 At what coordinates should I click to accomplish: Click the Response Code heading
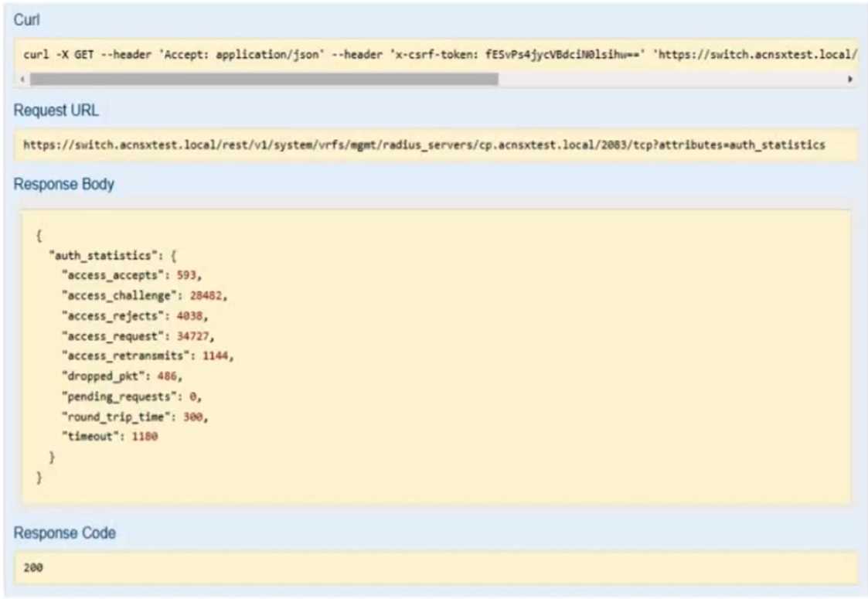pos(64,533)
